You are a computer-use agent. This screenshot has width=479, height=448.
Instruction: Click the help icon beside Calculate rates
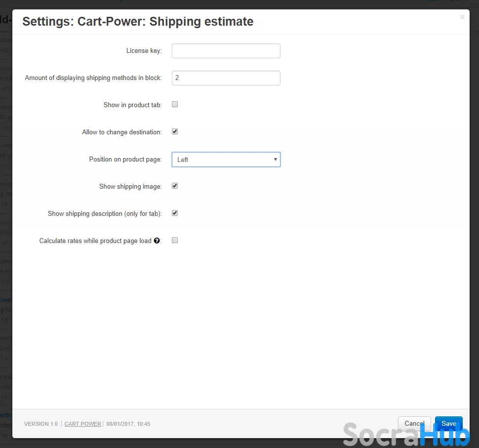157,241
